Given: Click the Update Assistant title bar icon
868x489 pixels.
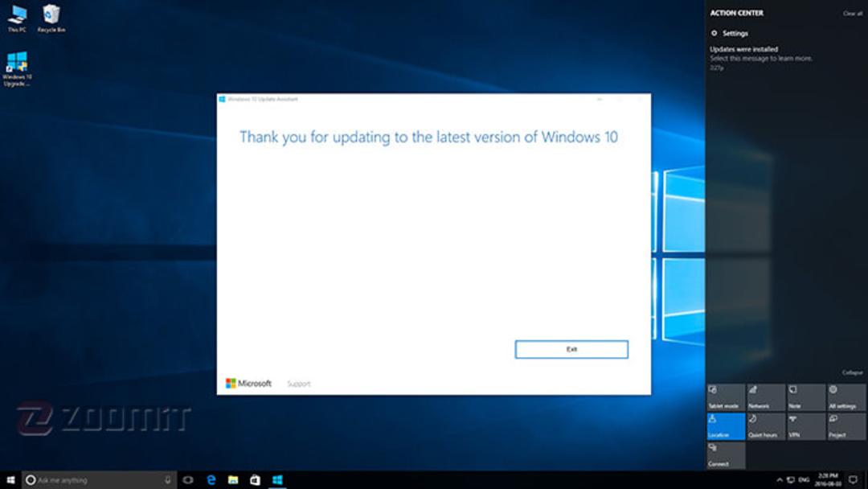Looking at the screenshot, I should (222, 99).
